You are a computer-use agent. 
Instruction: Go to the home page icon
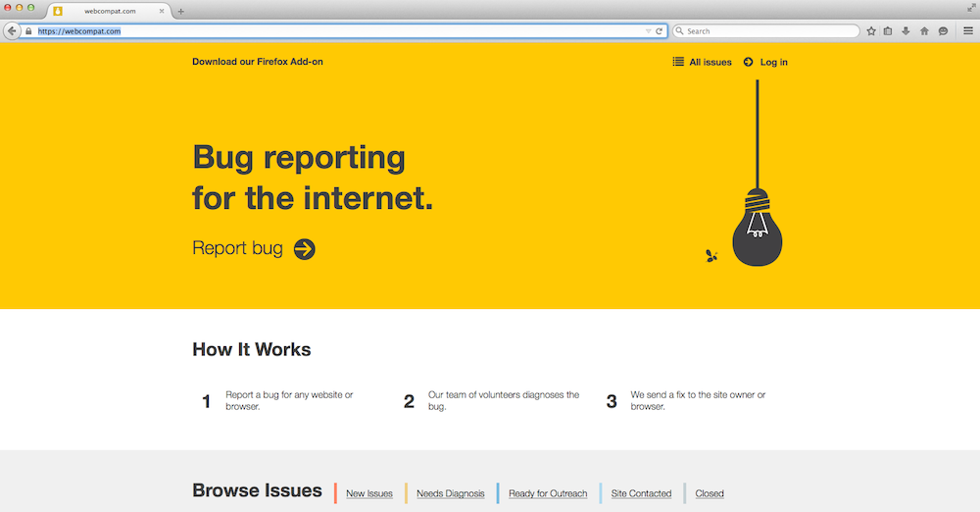pos(924,30)
